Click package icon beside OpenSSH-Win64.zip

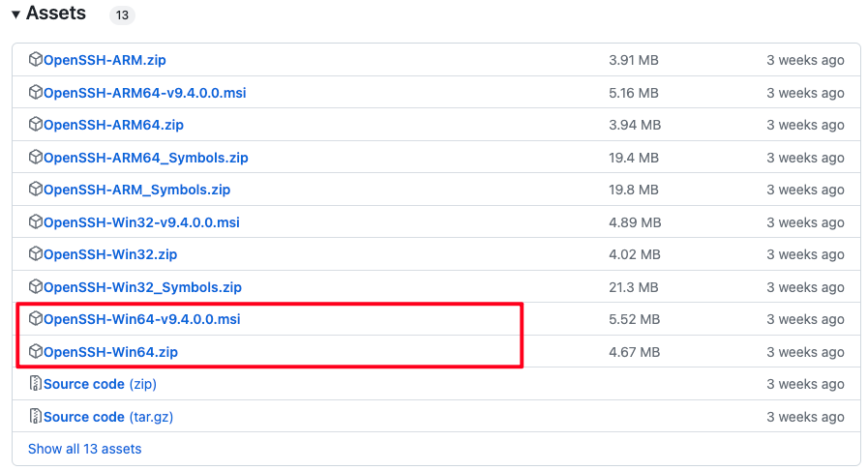[36, 351]
